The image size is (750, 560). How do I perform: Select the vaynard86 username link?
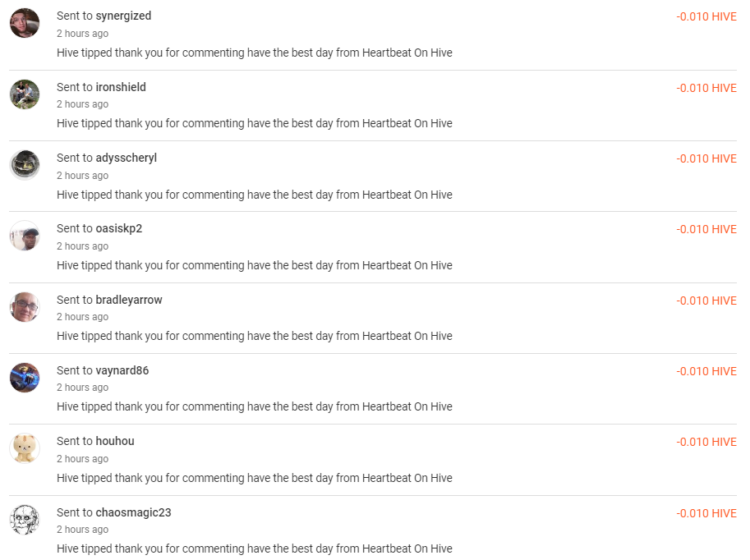pyautogui.click(x=122, y=370)
